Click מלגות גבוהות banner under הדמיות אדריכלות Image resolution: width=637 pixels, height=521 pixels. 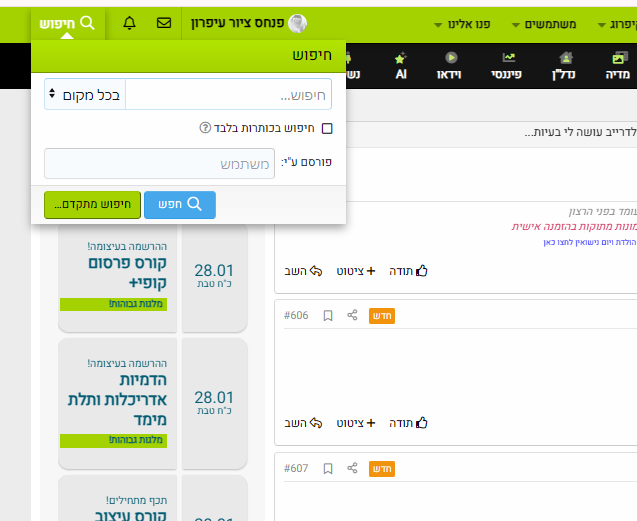[113, 441]
